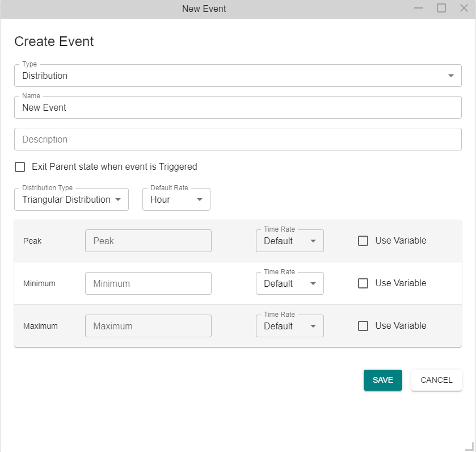Open the Time Rate dropdown in Minimum row
The width and height of the screenshot is (476, 452).
pos(289,283)
